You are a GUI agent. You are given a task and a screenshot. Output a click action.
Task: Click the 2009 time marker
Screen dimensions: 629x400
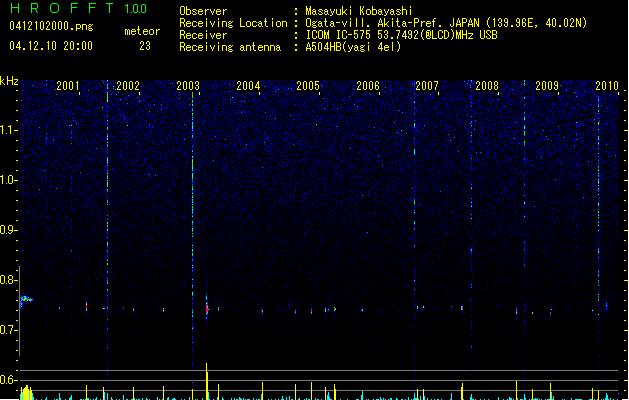547,85
